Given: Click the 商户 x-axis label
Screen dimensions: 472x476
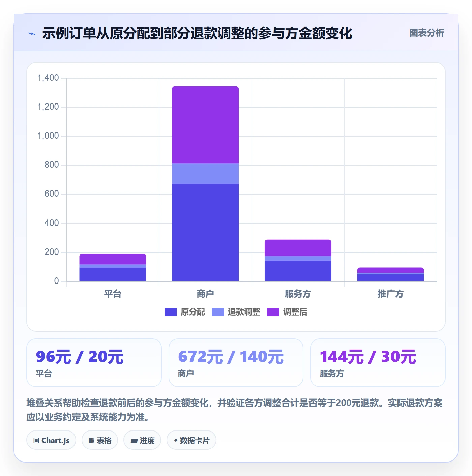Looking at the screenshot, I should [x=205, y=294].
